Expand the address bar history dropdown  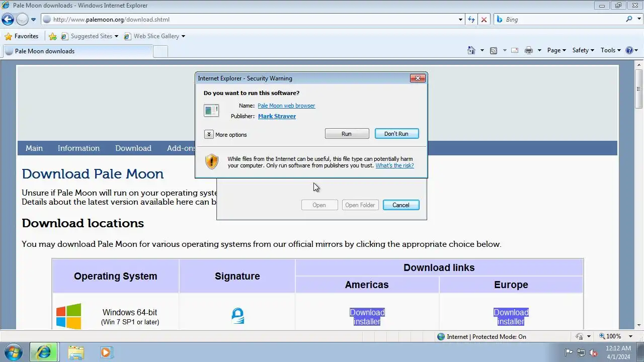pos(460,20)
